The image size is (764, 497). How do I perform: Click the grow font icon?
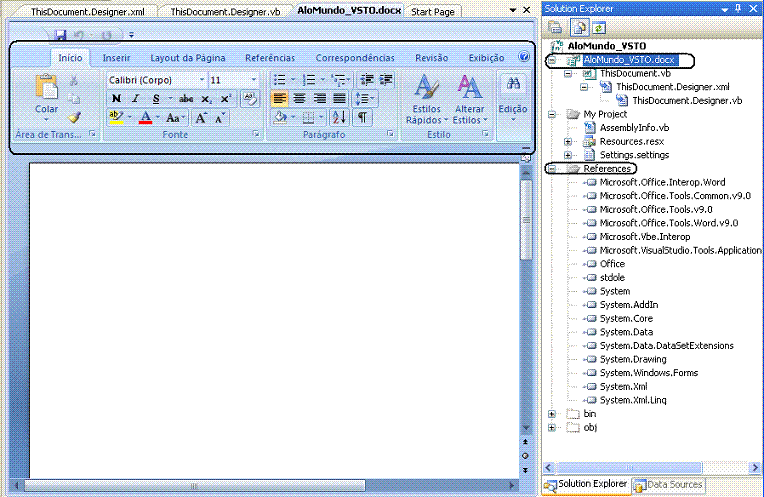click(x=201, y=117)
